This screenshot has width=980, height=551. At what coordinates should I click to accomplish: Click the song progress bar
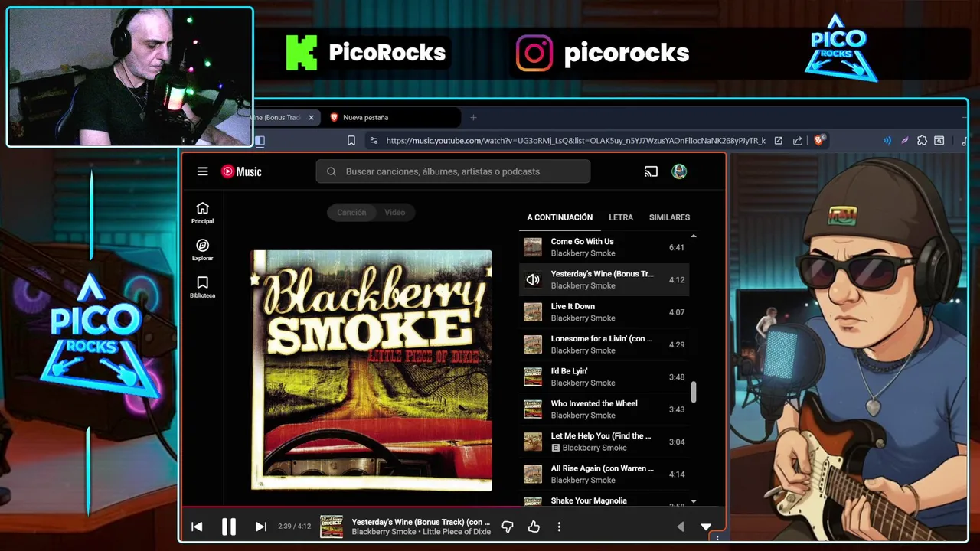[453, 507]
